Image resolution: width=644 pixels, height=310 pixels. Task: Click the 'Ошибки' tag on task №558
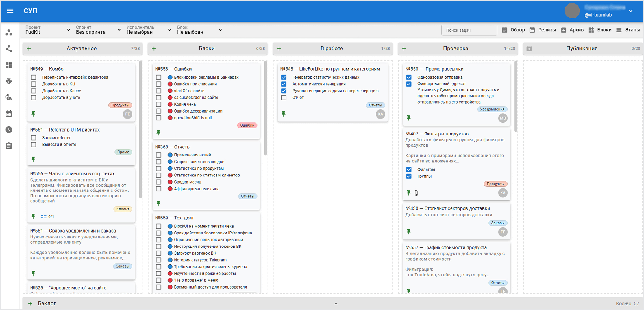coord(247,125)
